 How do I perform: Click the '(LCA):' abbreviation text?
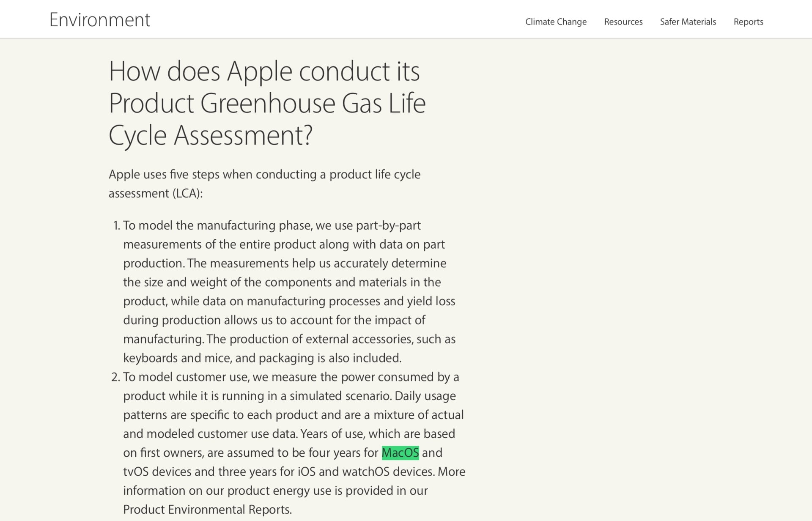point(187,193)
